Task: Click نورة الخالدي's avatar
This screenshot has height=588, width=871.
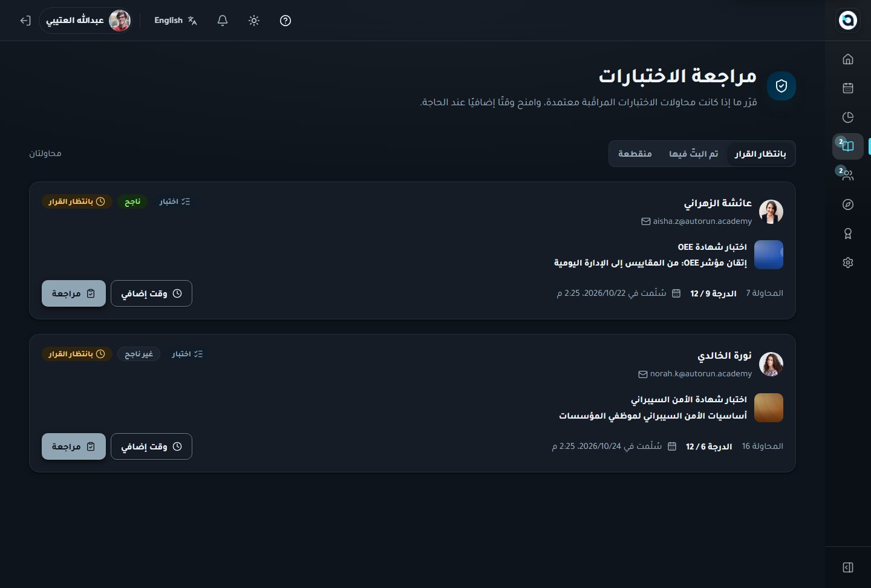Action: point(771,364)
